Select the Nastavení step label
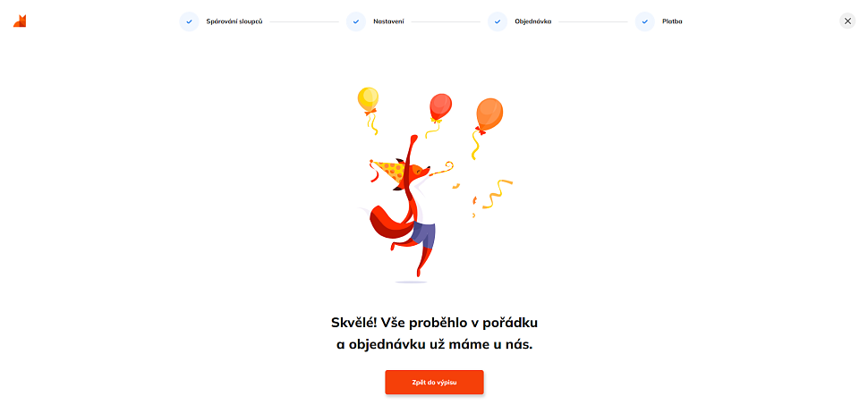Viewport: 868px width, 413px height. 388,21
